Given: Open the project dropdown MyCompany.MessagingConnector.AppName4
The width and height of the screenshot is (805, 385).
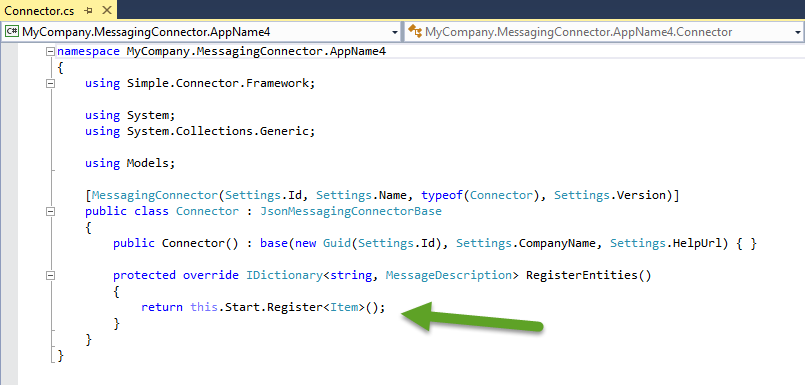Looking at the screenshot, I should pyautogui.click(x=202, y=32).
